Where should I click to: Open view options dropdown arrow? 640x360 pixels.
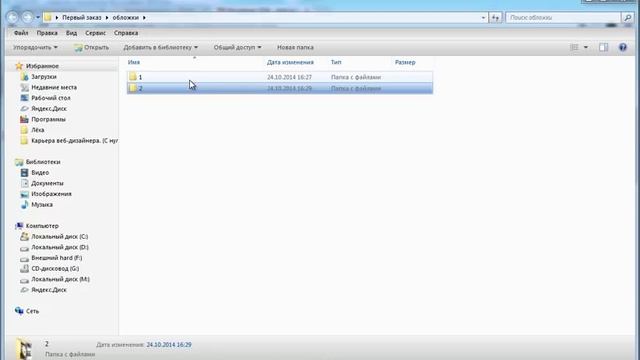tap(586, 47)
